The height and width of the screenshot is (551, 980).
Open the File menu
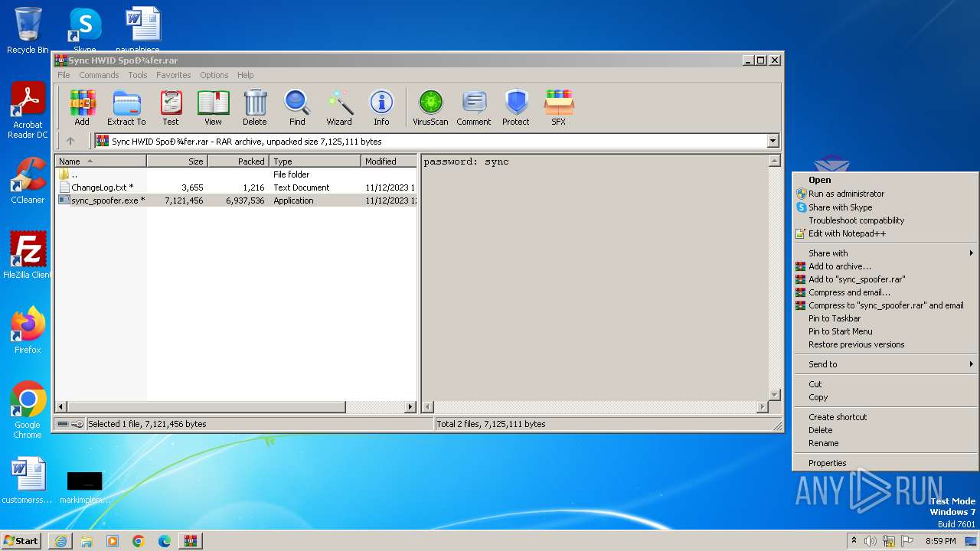tap(64, 75)
